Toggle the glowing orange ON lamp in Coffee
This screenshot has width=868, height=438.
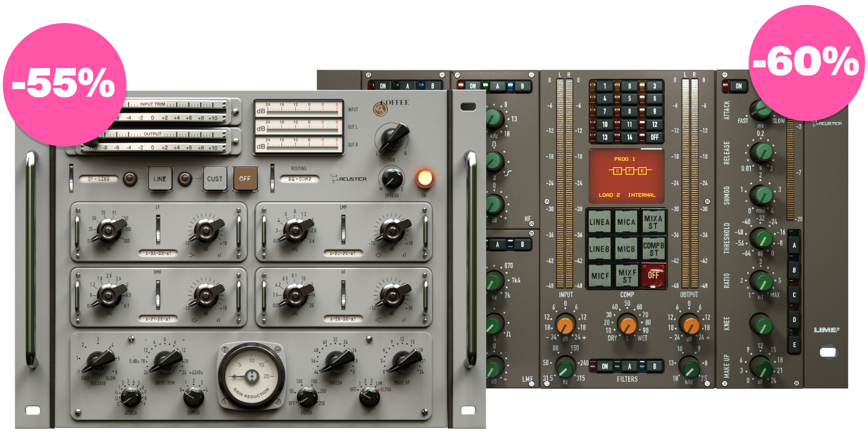[425, 179]
